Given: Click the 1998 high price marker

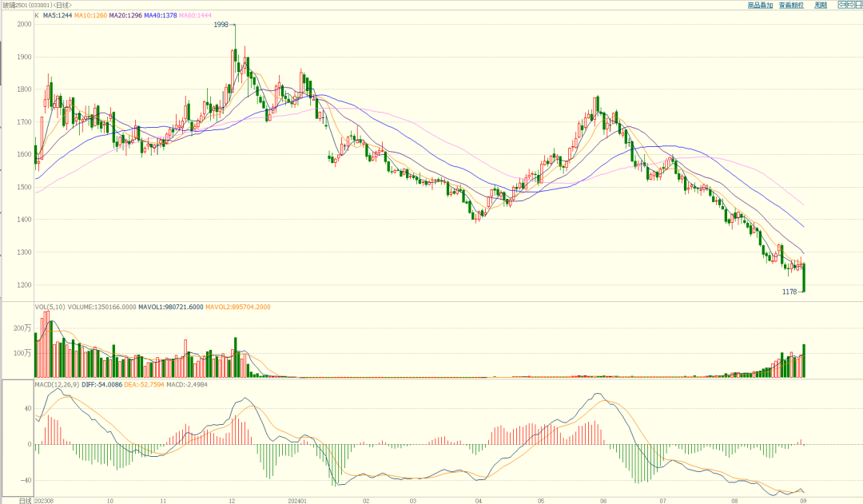Looking at the screenshot, I should click(x=223, y=25).
